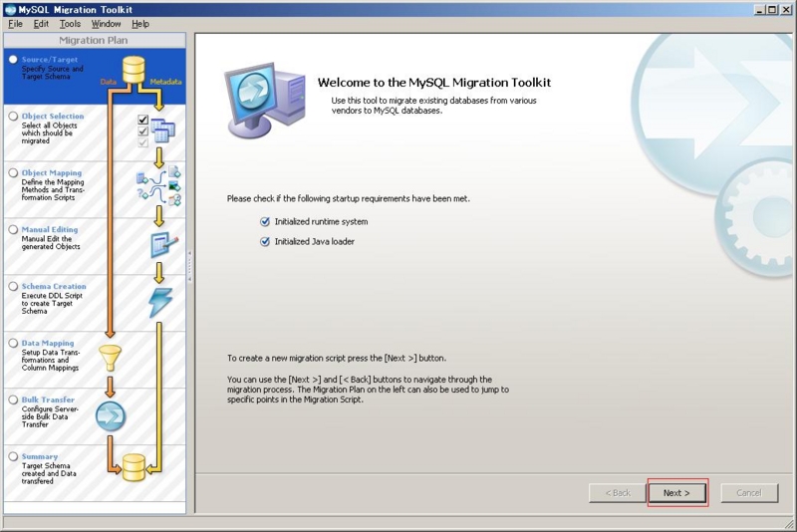Viewport: 797px width, 532px height.
Task: Click the Source/Target step title
Action: 50,60
